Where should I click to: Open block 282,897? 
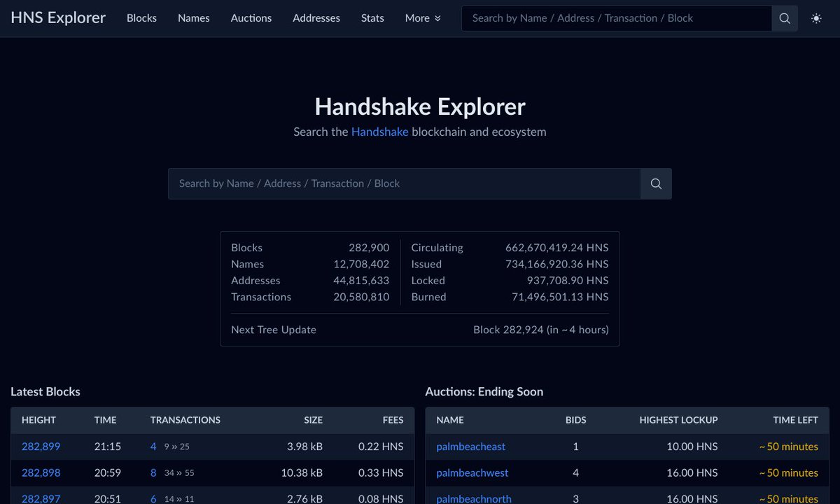pos(41,498)
